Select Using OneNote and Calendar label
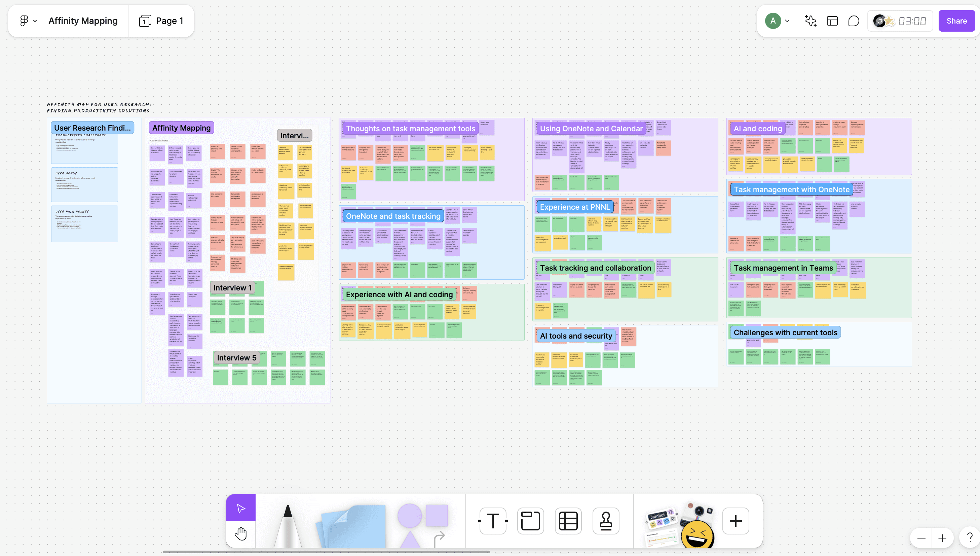The height and width of the screenshot is (556, 980). (x=591, y=129)
